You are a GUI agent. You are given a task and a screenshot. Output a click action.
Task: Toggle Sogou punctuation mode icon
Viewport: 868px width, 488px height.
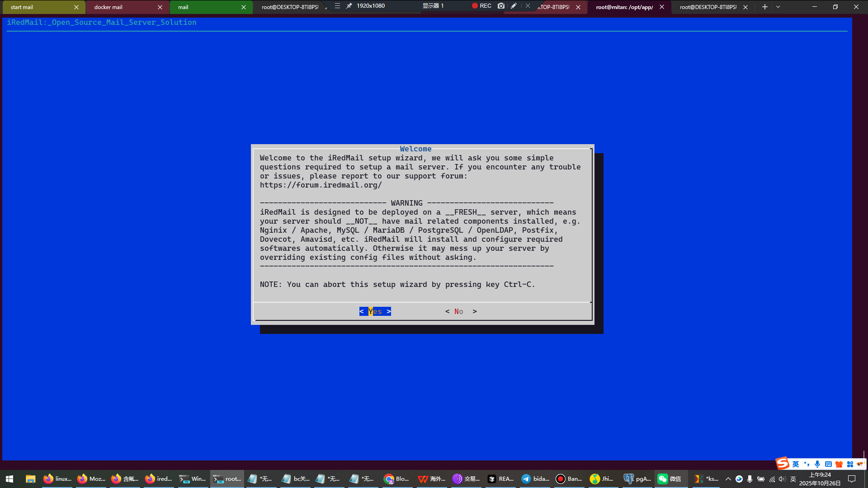(807, 464)
